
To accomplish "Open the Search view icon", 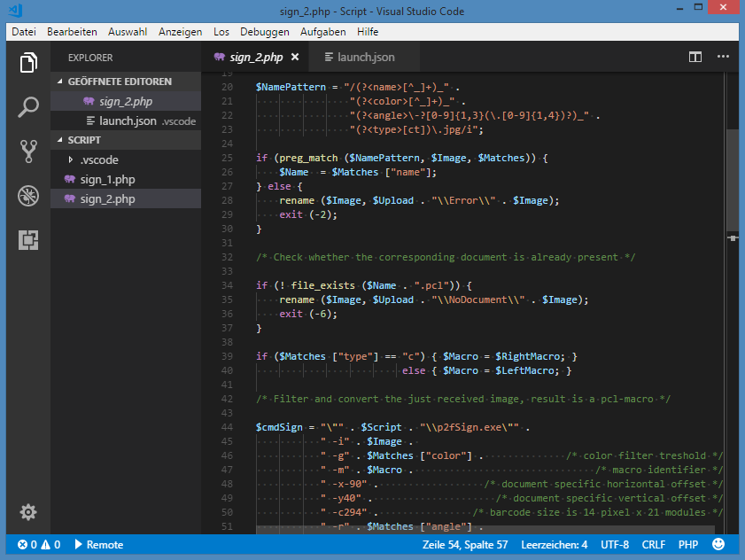I will (x=28, y=108).
